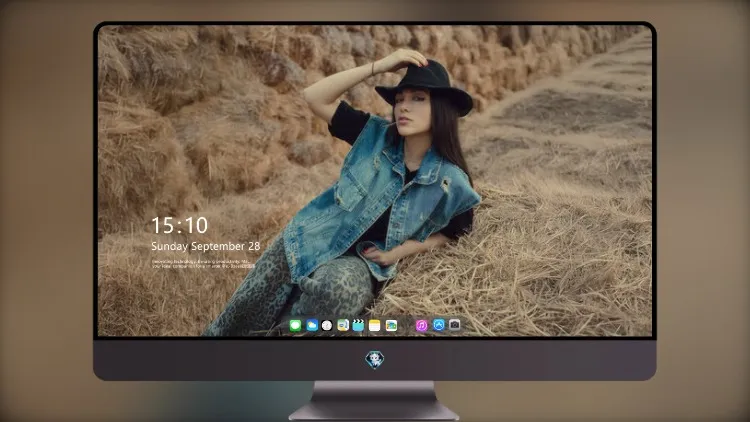Viewport: 750px width, 422px height.
Task: Open the Maps app icon in dock
Action: pyautogui.click(x=343, y=326)
